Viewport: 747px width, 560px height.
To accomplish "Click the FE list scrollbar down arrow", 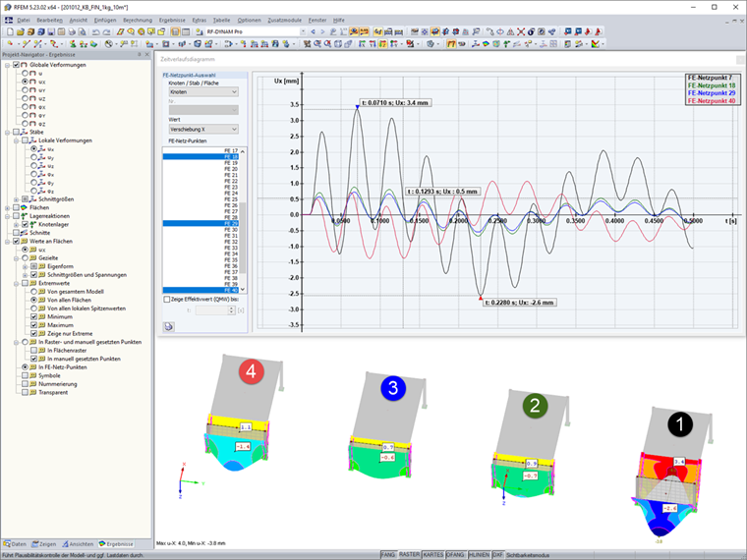I will pyautogui.click(x=243, y=290).
